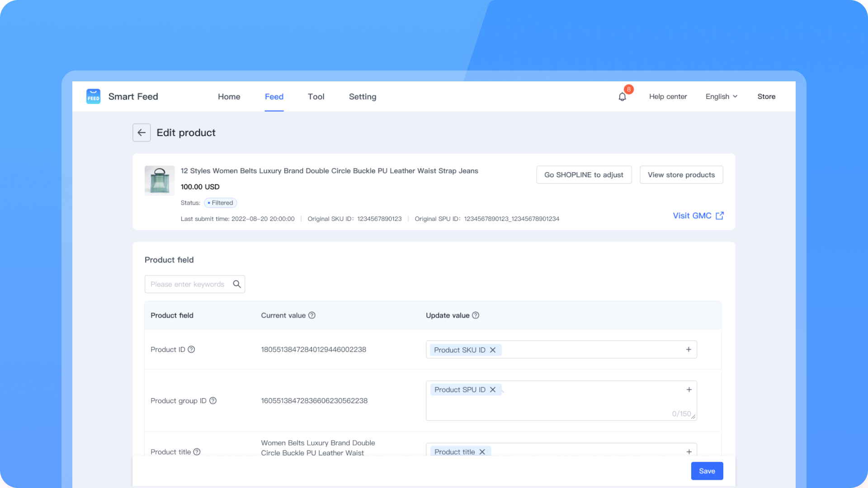Click help icon next to Update value
This screenshot has width=868, height=488.
(476, 315)
